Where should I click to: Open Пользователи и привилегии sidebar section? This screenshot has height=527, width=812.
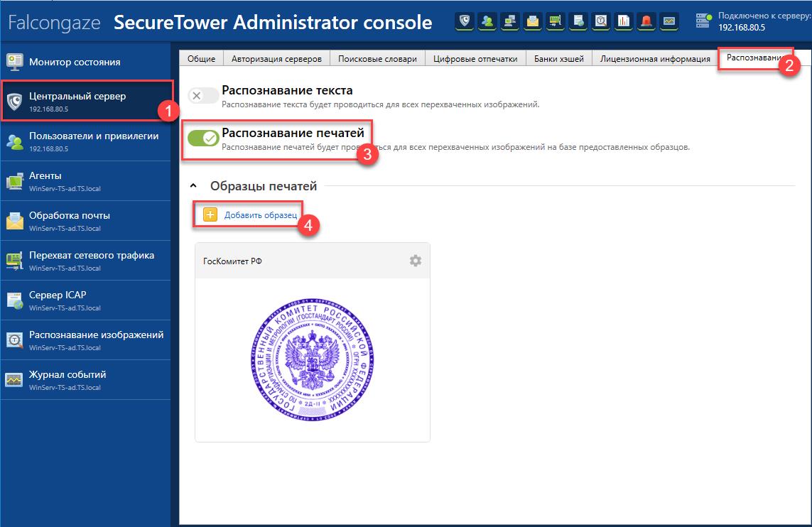[85, 141]
